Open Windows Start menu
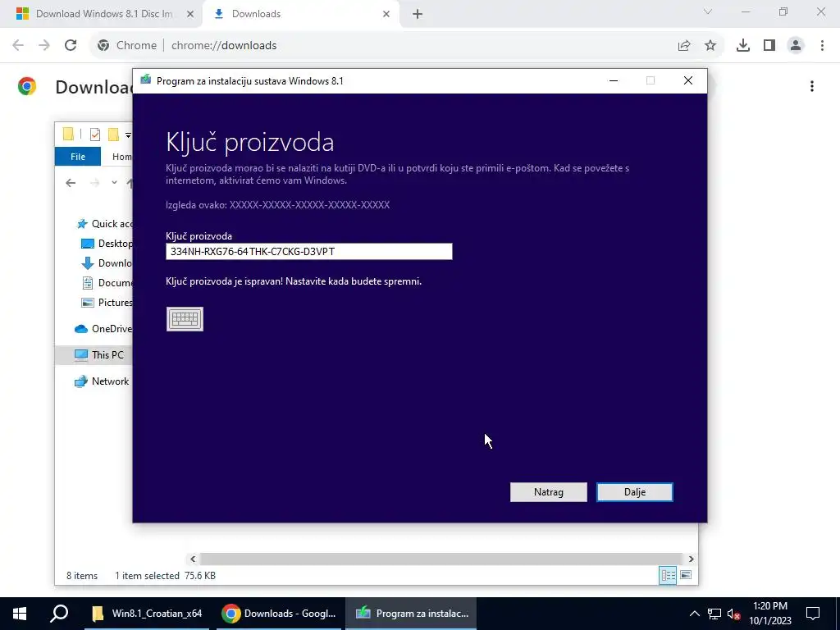 click(20, 614)
